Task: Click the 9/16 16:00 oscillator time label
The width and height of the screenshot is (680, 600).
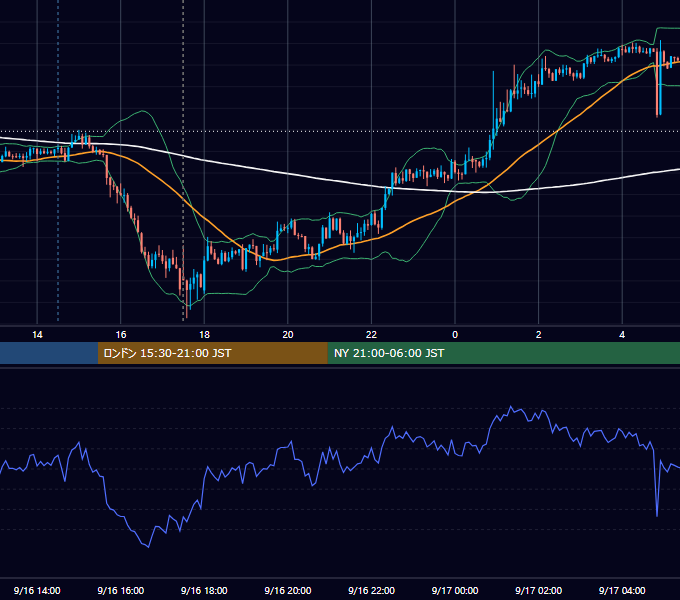Action: click(x=121, y=590)
